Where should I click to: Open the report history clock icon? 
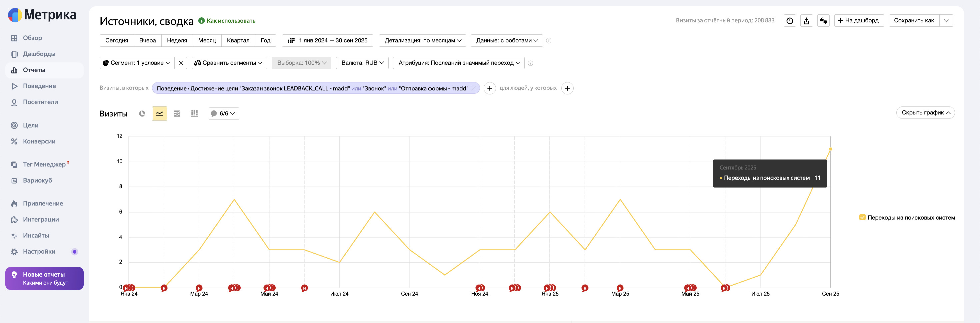coord(790,21)
